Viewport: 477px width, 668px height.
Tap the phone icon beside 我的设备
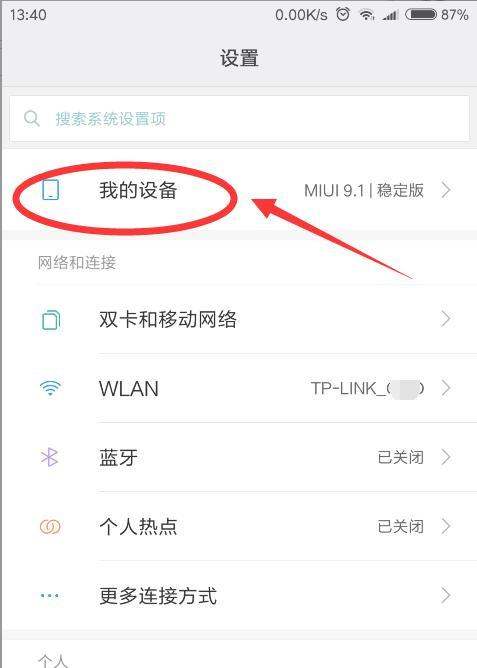tap(50, 190)
